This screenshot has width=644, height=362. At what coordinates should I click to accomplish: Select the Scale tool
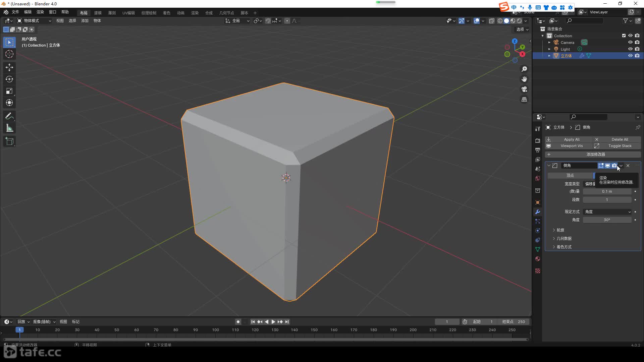[x=9, y=91]
